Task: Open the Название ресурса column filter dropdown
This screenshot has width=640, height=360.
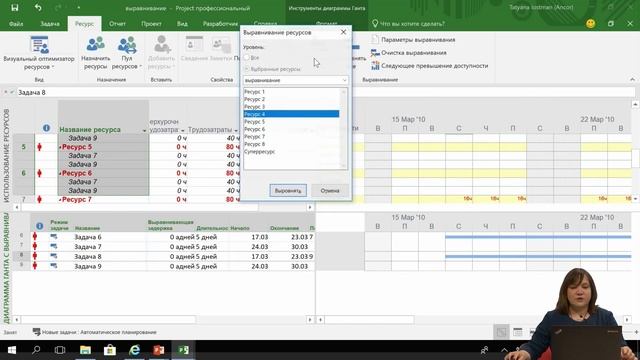Action: (144, 131)
